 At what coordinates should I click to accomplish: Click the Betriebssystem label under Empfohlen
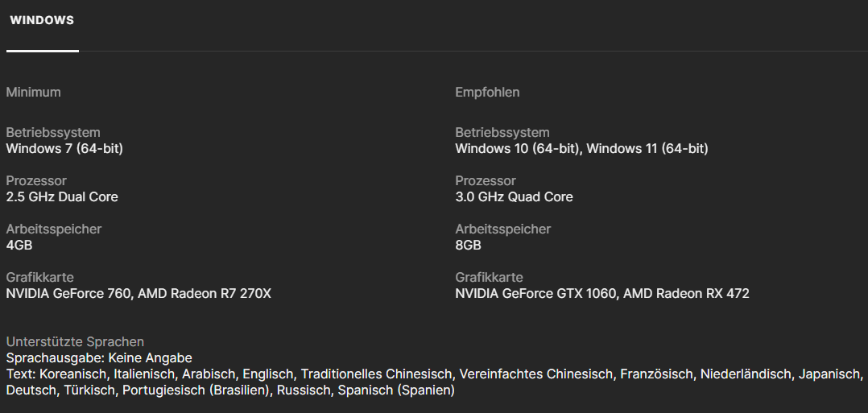(x=502, y=132)
